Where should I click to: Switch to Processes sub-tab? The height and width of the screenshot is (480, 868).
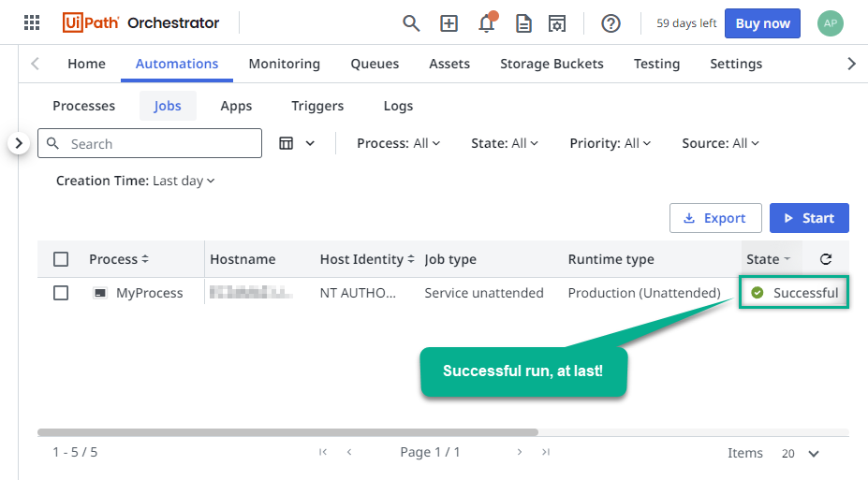(x=83, y=106)
